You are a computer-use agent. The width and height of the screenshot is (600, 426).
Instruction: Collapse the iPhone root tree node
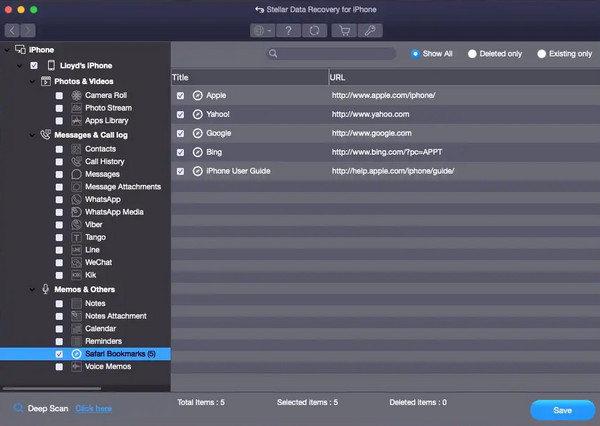coord(7,50)
